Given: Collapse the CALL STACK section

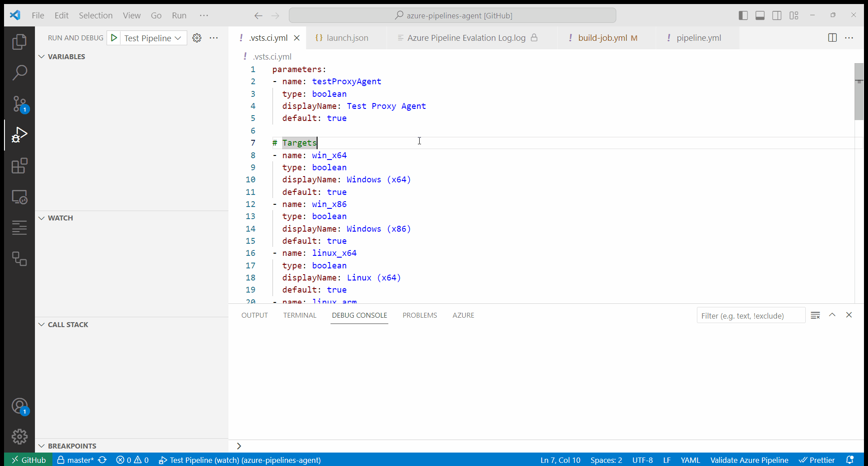Looking at the screenshot, I should pos(132,324).
